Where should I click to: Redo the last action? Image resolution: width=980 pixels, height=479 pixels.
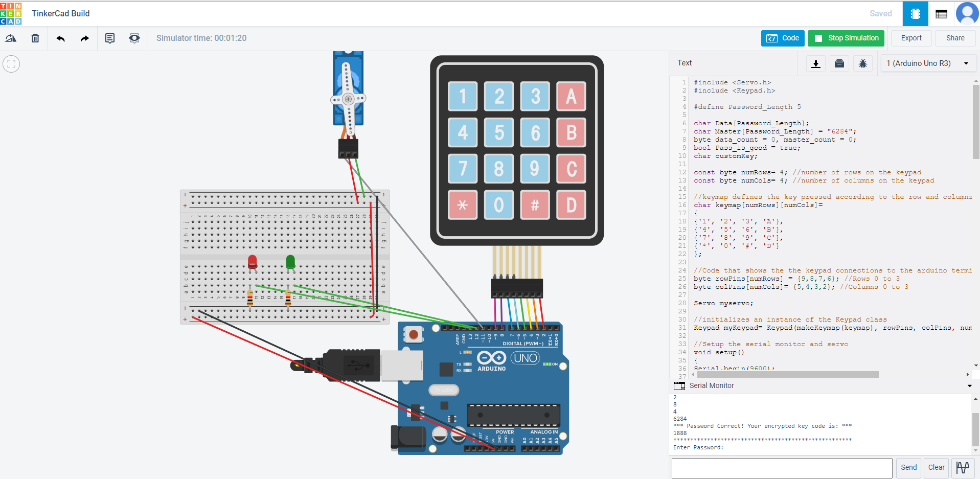85,38
